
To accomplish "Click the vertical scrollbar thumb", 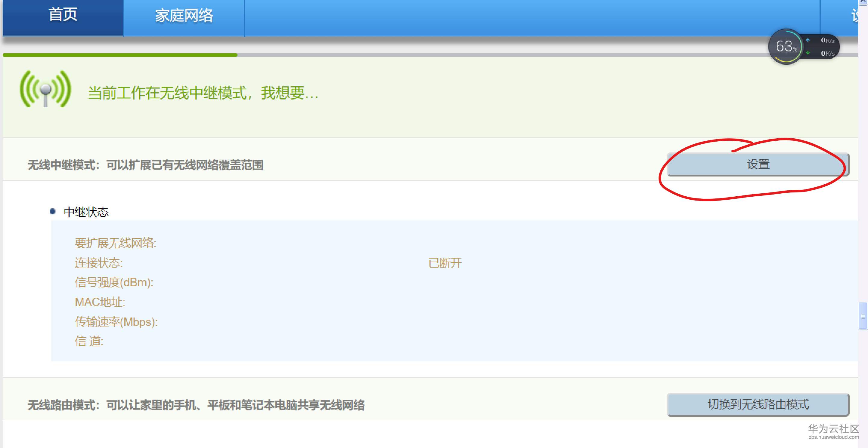I will point(863,316).
